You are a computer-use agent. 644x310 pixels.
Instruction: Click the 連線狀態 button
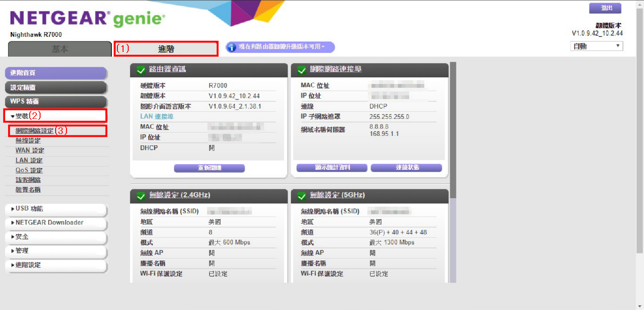406,168
